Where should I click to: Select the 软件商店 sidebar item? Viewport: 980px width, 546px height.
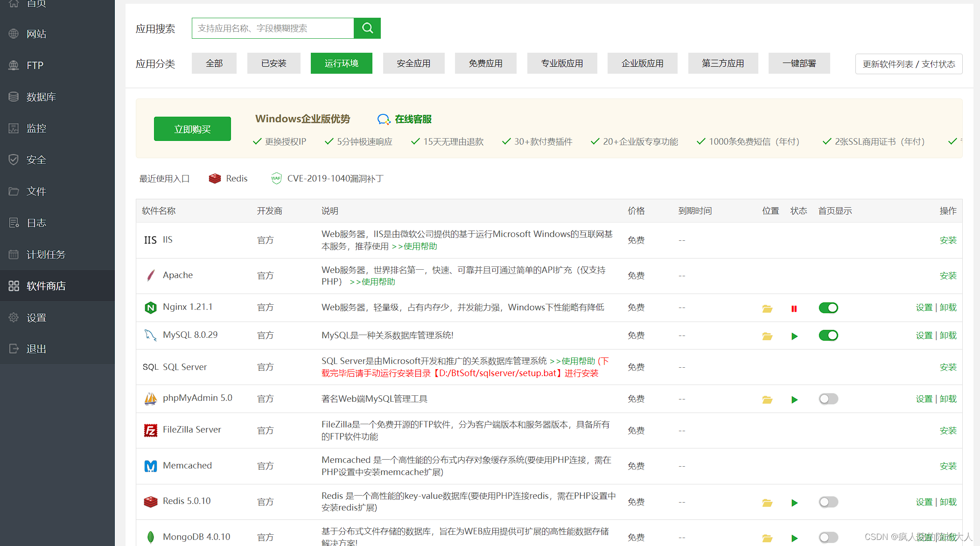pos(57,286)
